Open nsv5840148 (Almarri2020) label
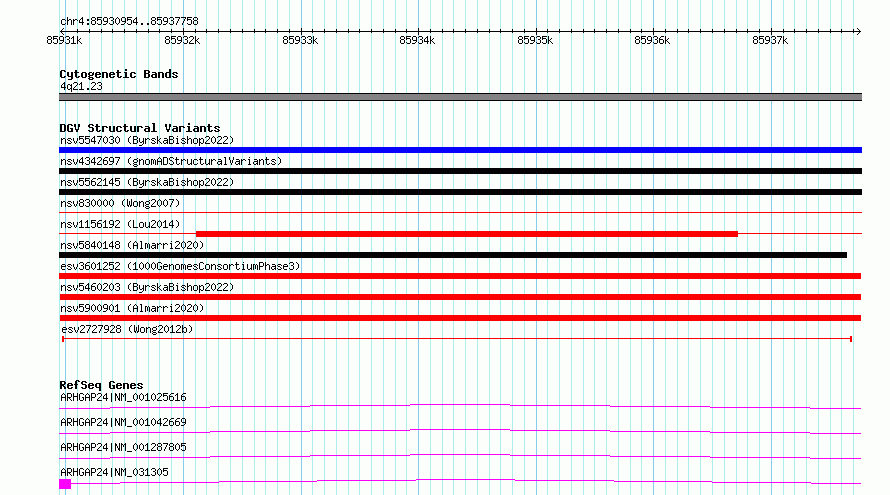The height and width of the screenshot is (495, 890). [132, 245]
